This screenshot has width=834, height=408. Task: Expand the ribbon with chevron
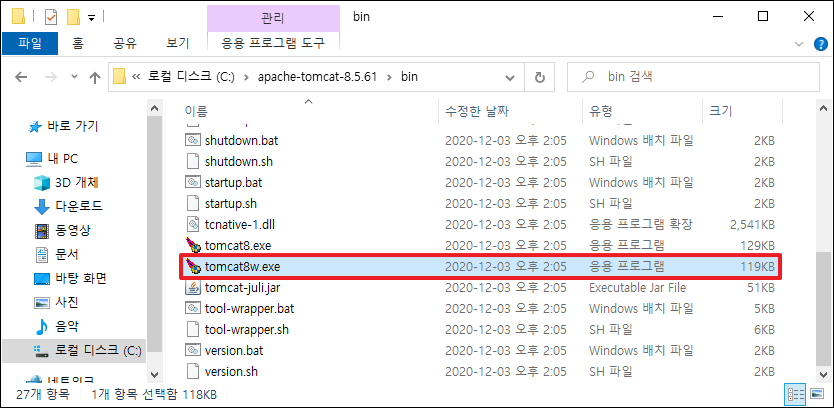click(798, 44)
